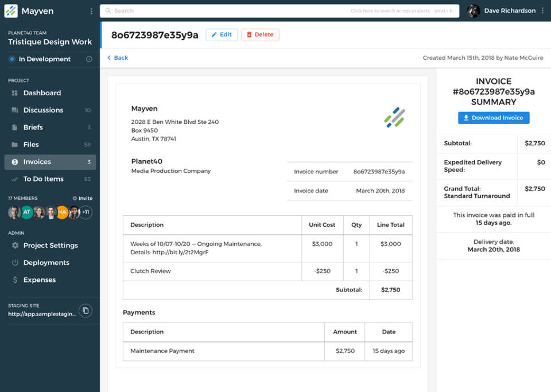Go Back to the invoices list
Image resolution: width=551 pixels, height=392 pixels.
[x=118, y=58]
